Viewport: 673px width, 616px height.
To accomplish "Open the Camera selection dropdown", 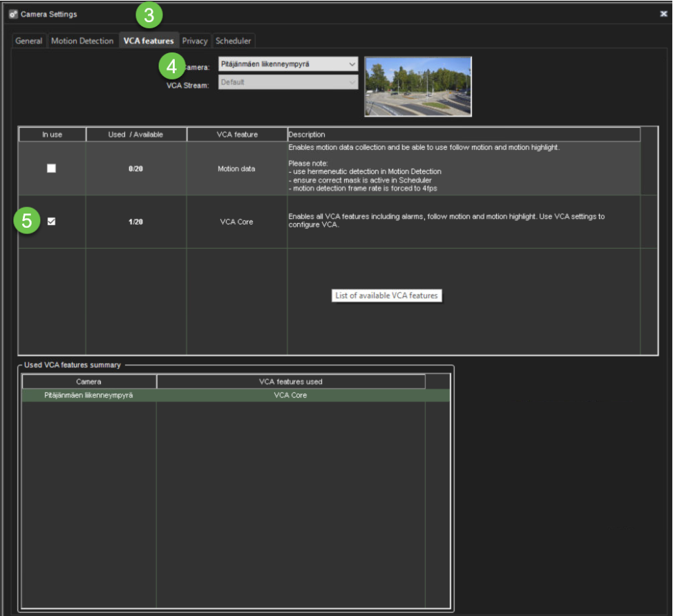I will (x=288, y=64).
